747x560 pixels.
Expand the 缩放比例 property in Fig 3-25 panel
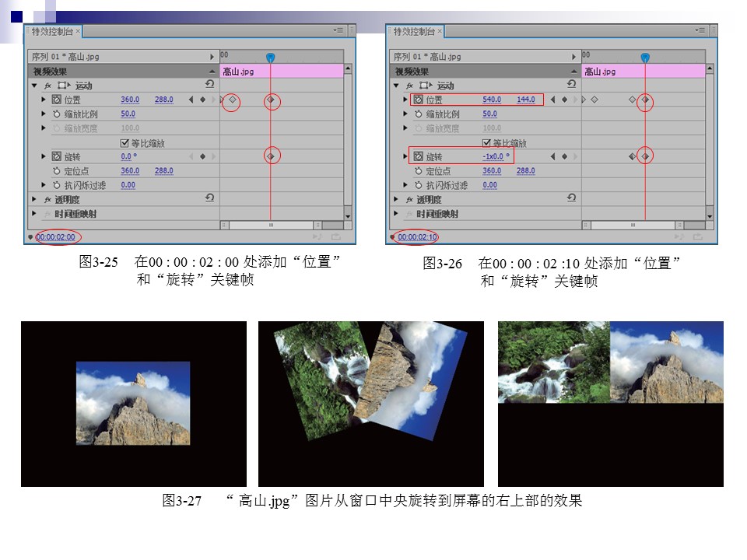pyautogui.click(x=44, y=114)
